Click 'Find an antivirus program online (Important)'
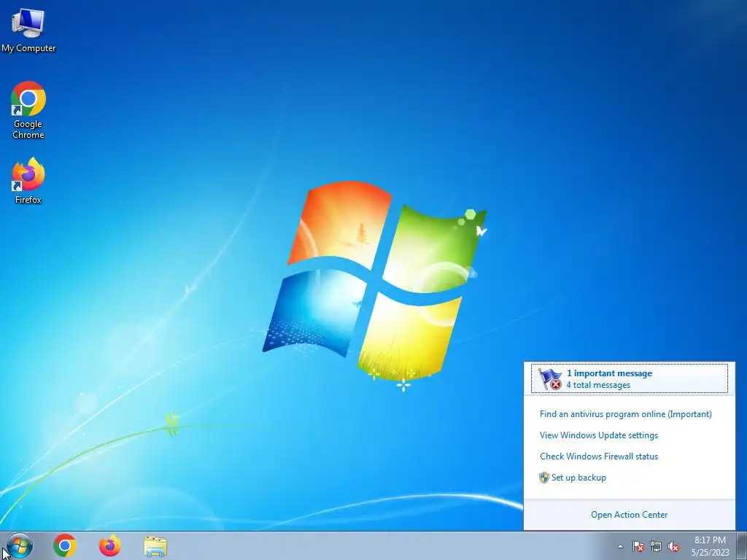 [x=625, y=414]
